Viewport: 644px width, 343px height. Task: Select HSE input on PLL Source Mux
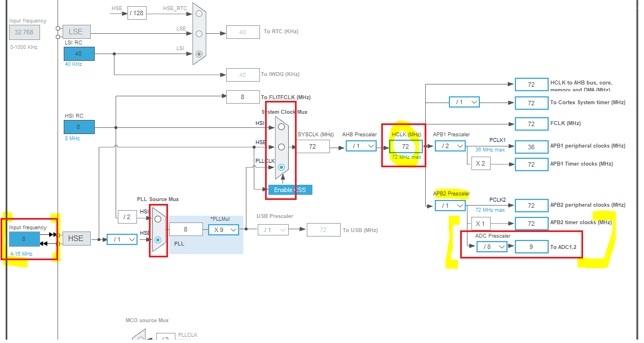158,239
